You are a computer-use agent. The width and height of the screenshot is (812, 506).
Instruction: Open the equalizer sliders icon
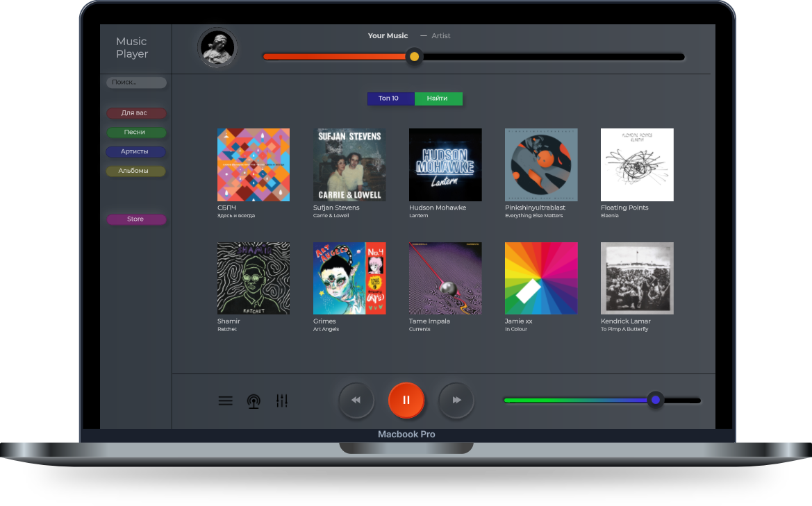pos(282,400)
